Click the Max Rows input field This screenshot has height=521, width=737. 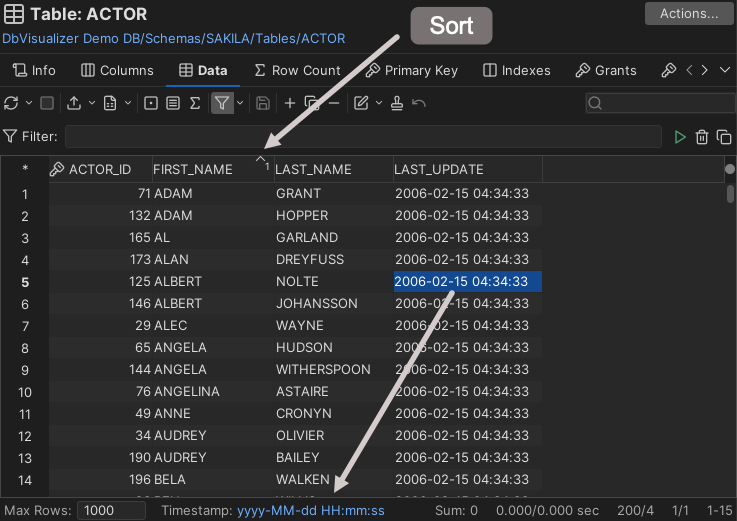pos(112,510)
